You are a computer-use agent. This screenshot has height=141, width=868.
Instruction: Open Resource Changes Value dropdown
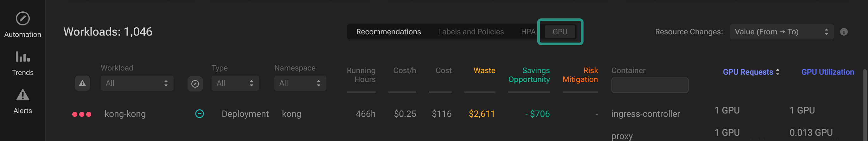coord(782,32)
